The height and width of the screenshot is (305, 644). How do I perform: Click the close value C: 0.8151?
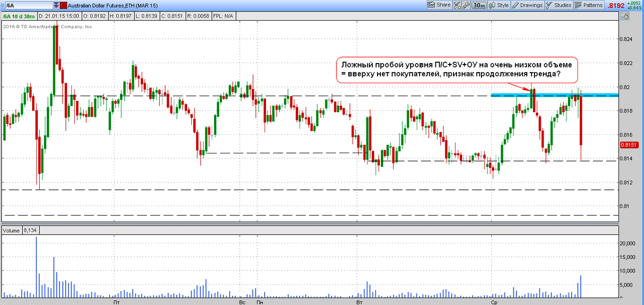pos(173,16)
